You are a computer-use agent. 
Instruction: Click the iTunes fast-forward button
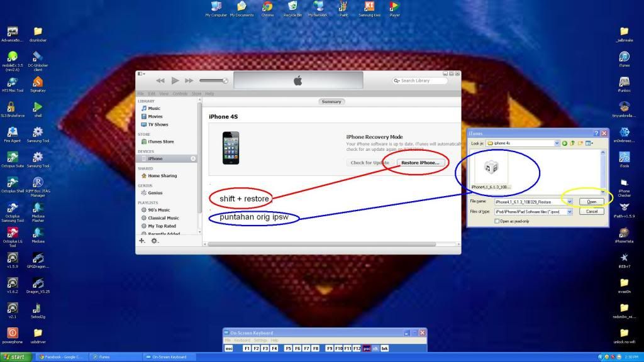189,80
